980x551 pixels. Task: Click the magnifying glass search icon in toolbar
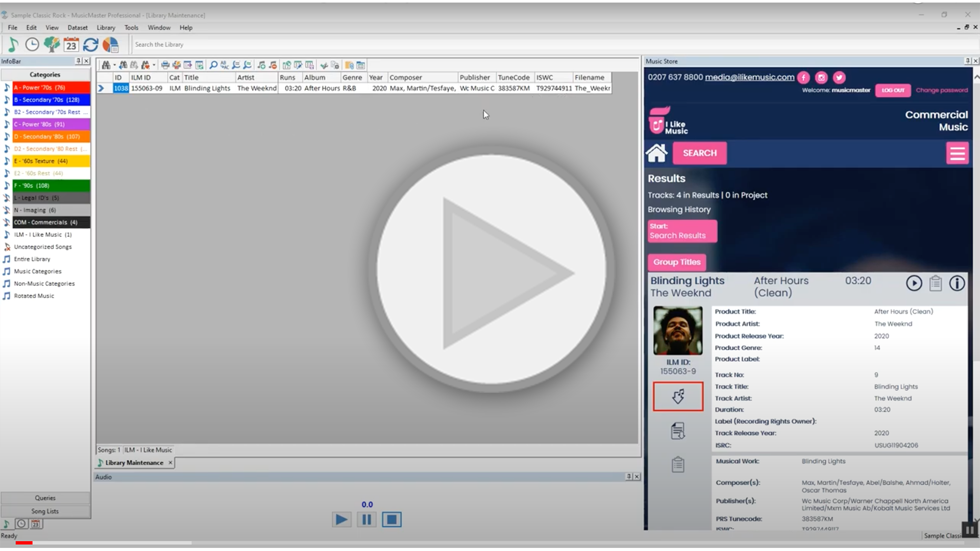point(213,65)
